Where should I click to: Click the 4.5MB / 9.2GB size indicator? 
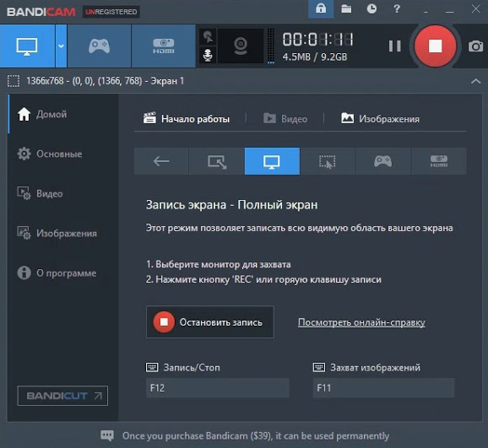pos(315,57)
